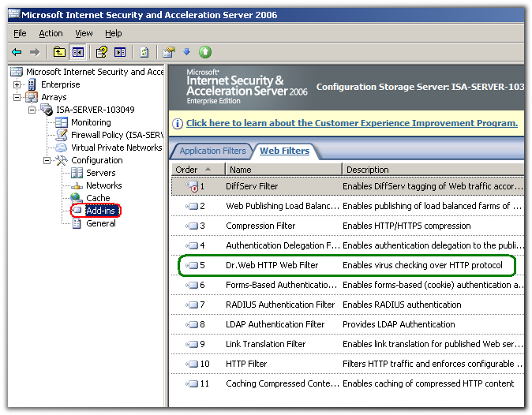Screen dimensions: 532x415
Task: Select the Networks tree node
Action: [x=104, y=185]
